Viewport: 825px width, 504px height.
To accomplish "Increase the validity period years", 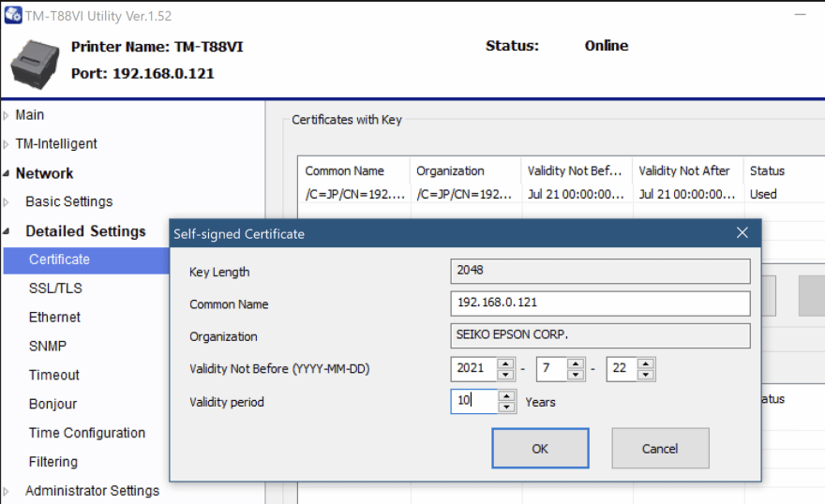I will [x=506, y=395].
